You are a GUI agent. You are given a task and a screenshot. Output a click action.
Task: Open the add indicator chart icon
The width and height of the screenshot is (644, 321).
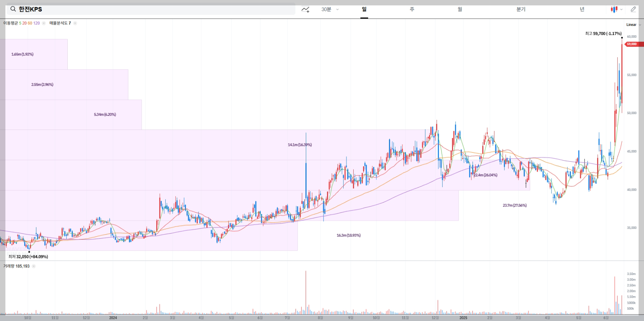[x=305, y=9]
